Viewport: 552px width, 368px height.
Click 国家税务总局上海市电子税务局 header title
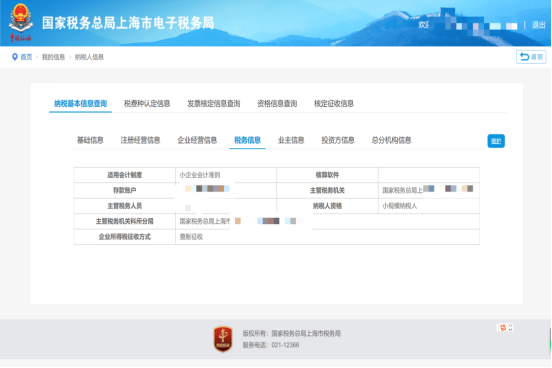point(128,23)
